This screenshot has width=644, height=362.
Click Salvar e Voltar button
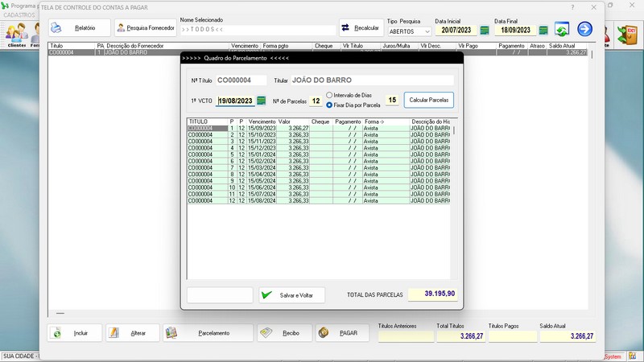[291, 295]
